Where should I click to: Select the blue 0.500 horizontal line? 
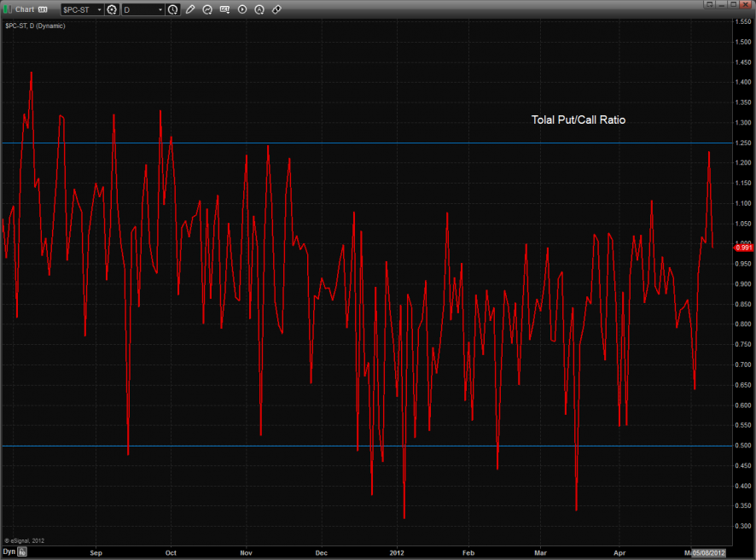256,446
